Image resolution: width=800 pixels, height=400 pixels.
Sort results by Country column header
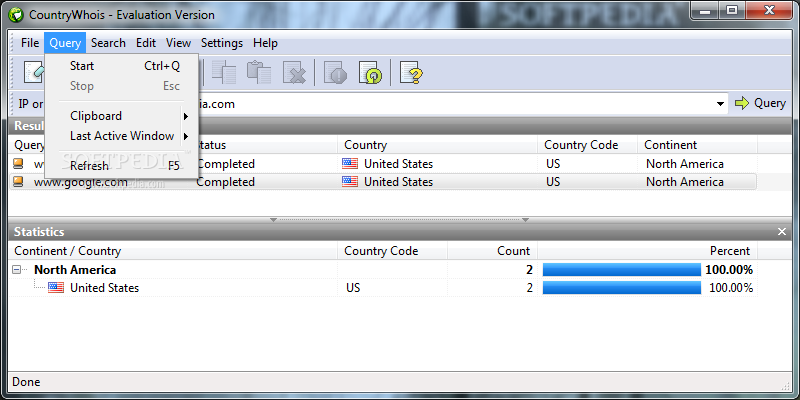(437, 145)
